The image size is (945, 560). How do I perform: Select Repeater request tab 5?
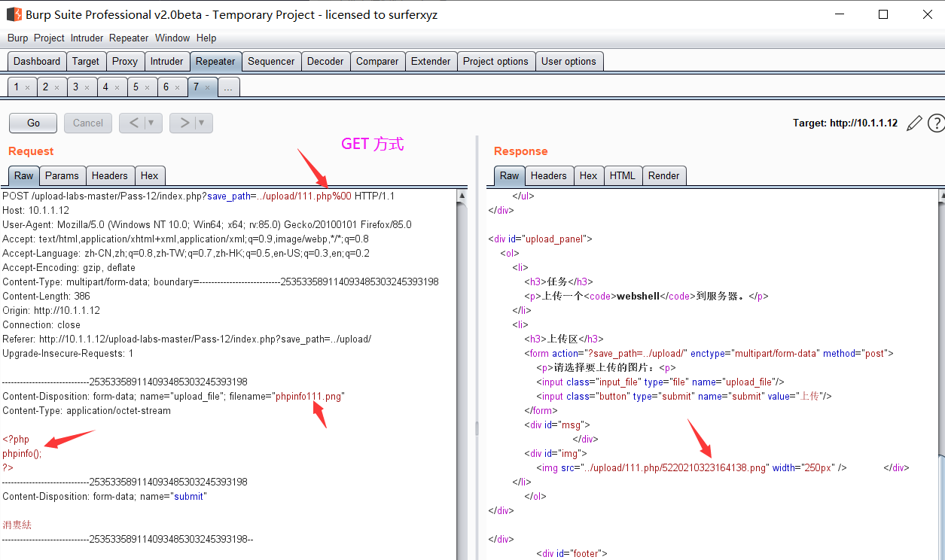[x=136, y=87]
